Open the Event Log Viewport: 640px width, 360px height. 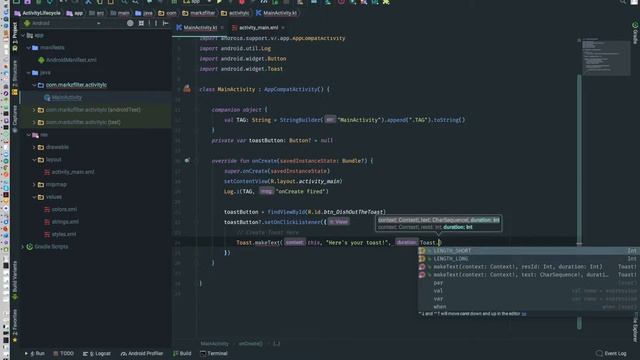click(x=611, y=353)
